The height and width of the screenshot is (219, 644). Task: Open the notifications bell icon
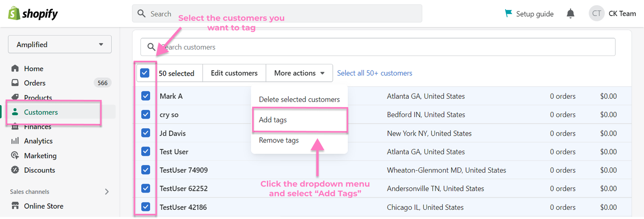tap(570, 14)
